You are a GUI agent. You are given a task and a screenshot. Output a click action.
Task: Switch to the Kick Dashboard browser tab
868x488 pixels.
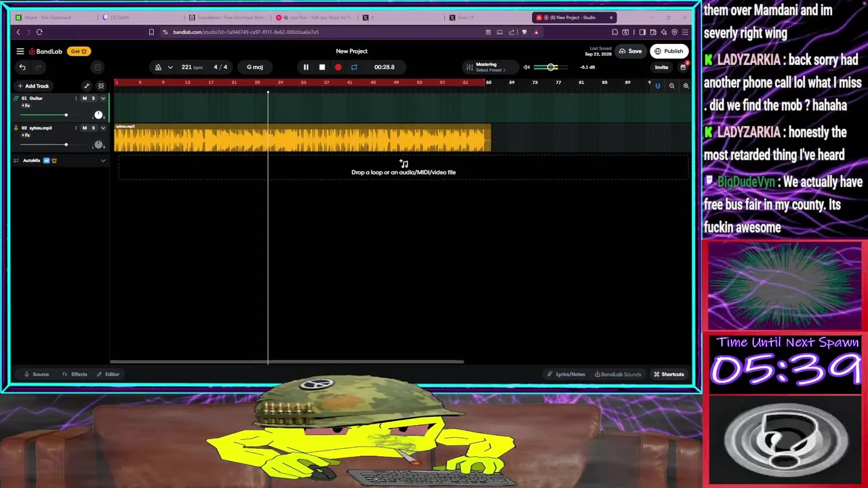[54, 18]
